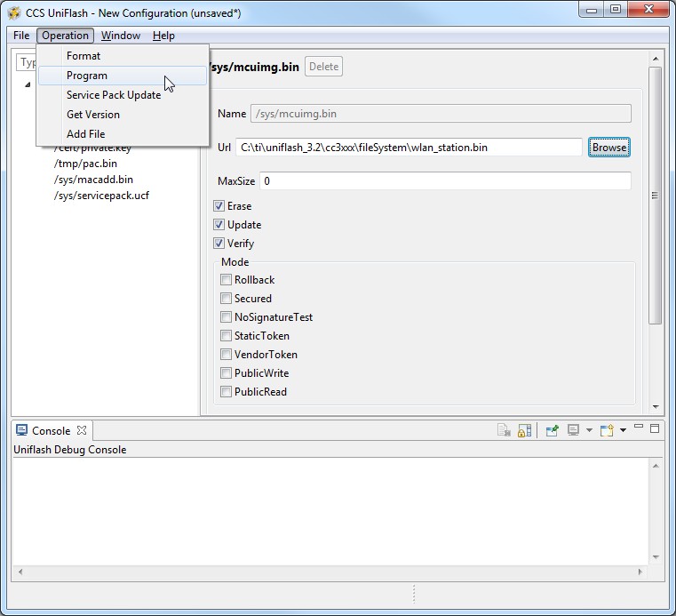Close the Console tab with X
Screen dimensions: 676x616
(x=82, y=430)
